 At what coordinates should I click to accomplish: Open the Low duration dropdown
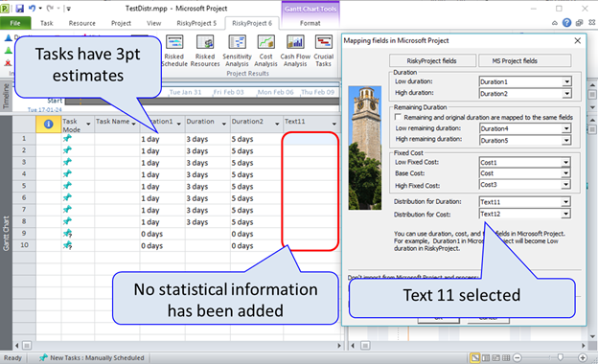pos(566,81)
